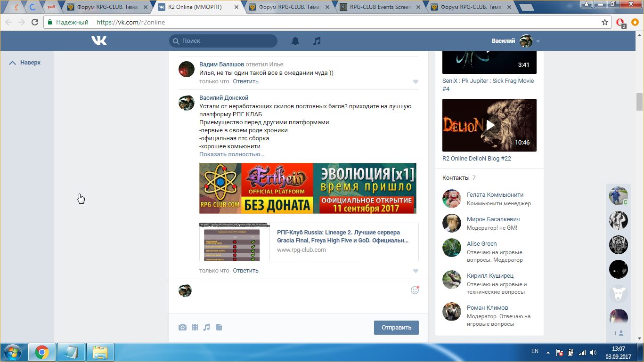644x362 pixels.
Task: Open the friends online counter icon in chat sidebar
Action: 619,333
